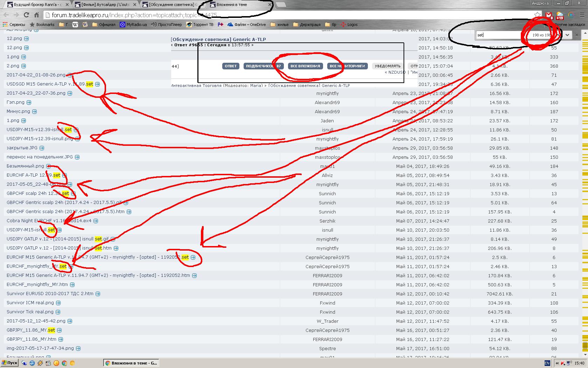
Task: Reload the page with the refresh icon
Action: pos(26,15)
